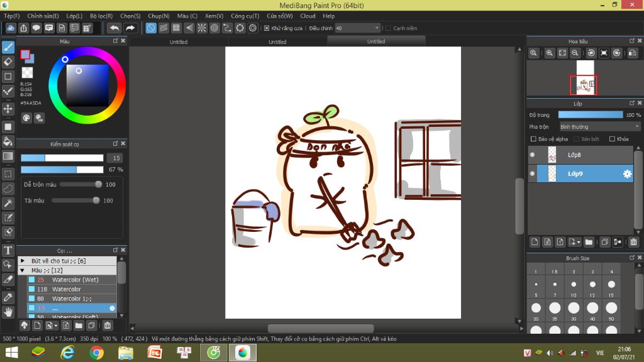Click foreground color swatch

coord(25,55)
